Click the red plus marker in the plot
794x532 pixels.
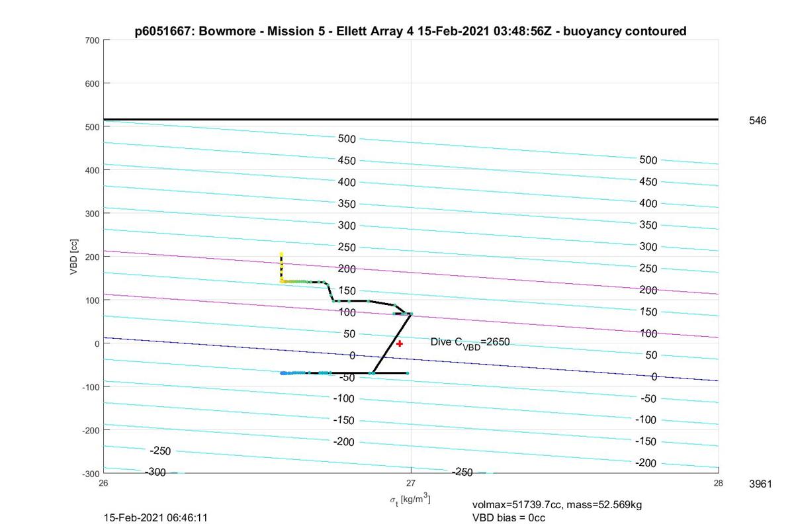tap(399, 343)
